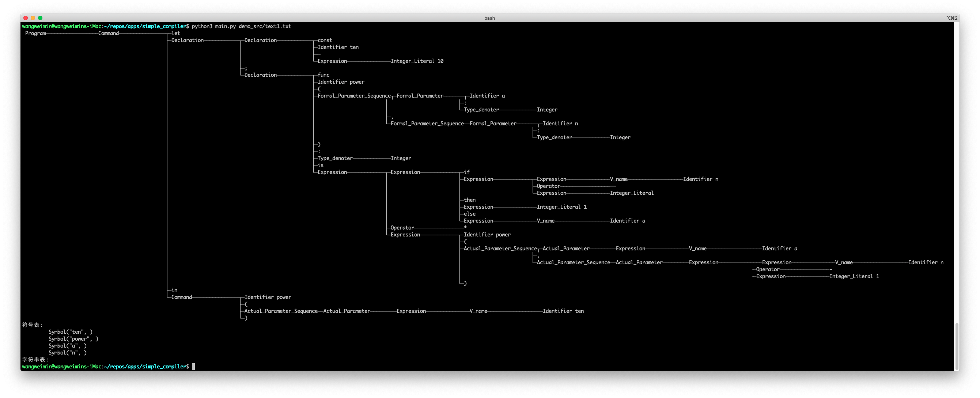Viewport: 980px width, 398px height.
Task: Click the green zoom window button
Action: (x=40, y=18)
